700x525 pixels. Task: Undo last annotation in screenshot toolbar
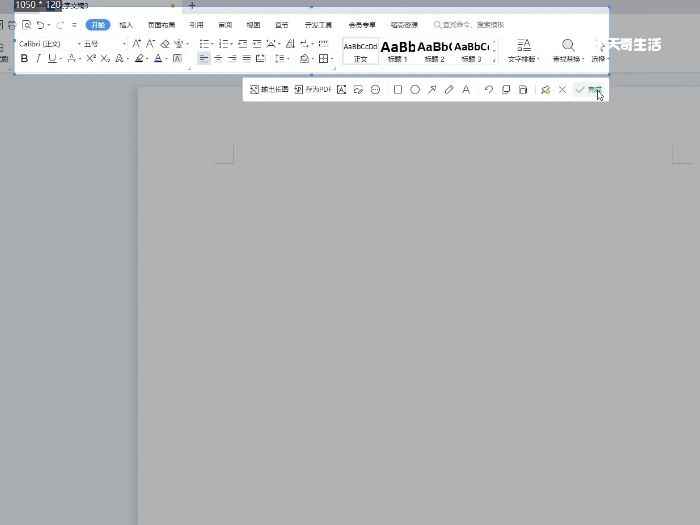[x=489, y=90]
